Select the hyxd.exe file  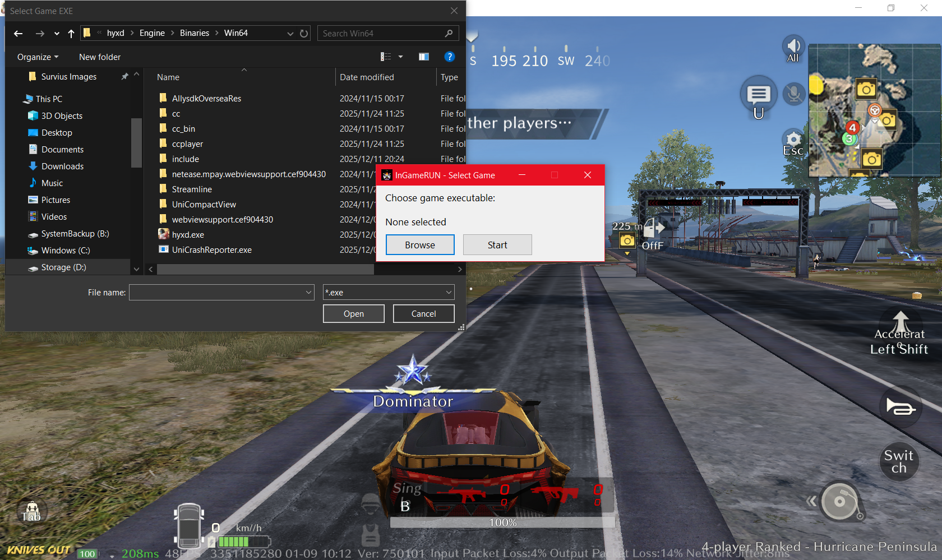[188, 235]
